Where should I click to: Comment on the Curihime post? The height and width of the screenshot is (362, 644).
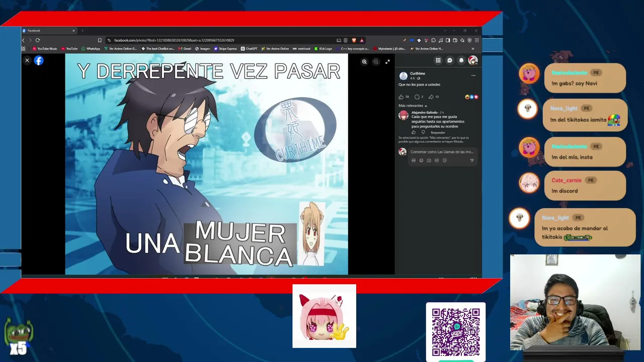coord(417,97)
